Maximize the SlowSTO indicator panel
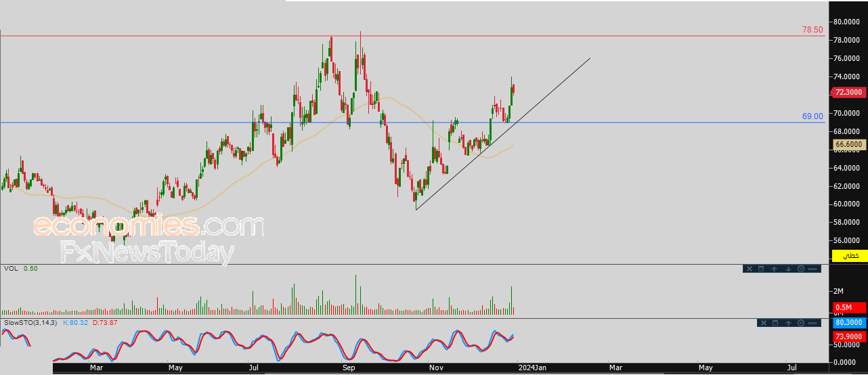 [775, 323]
